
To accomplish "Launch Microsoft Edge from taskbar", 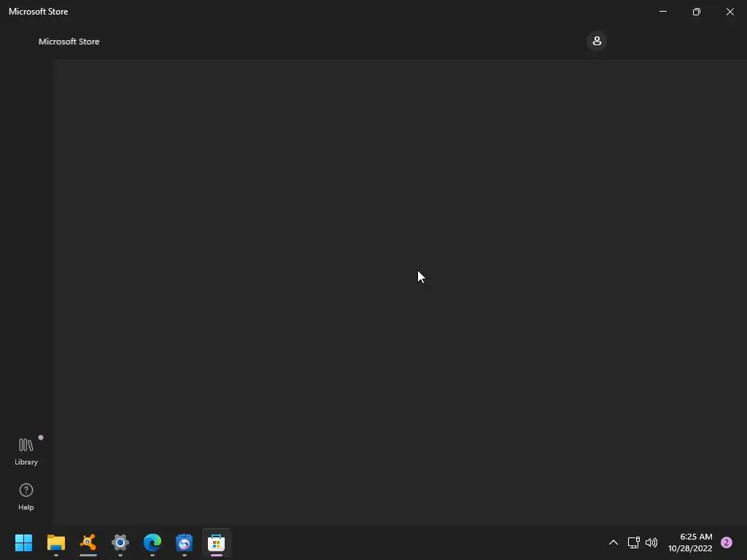I will [152, 542].
